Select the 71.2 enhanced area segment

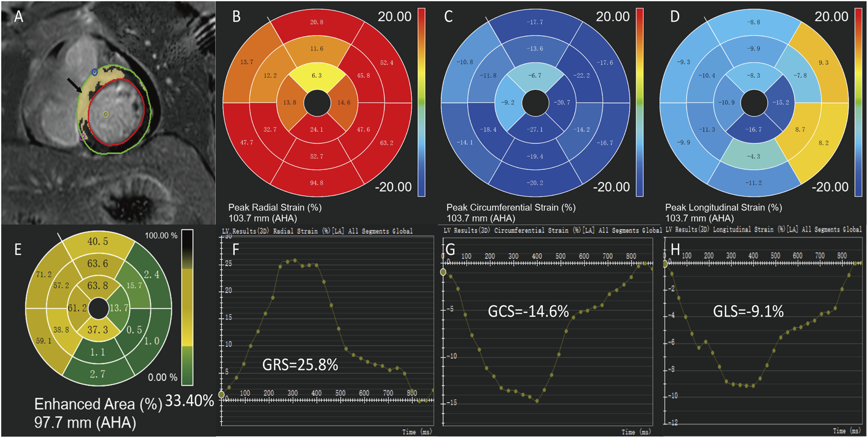tap(44, 275)
